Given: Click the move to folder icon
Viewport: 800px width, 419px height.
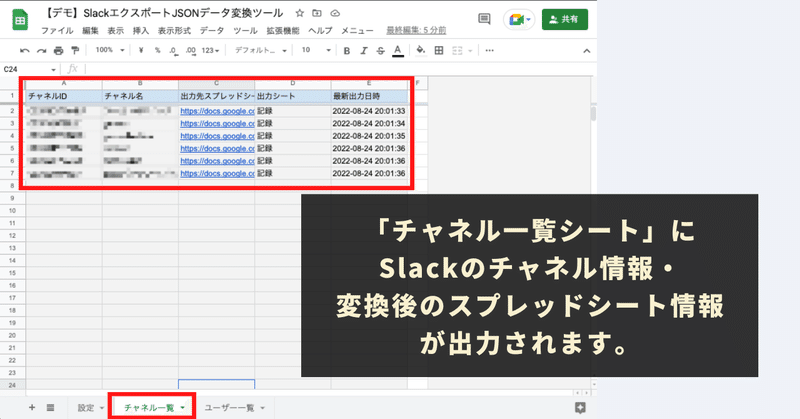Looking at the screenshot, I should (317, 13).
